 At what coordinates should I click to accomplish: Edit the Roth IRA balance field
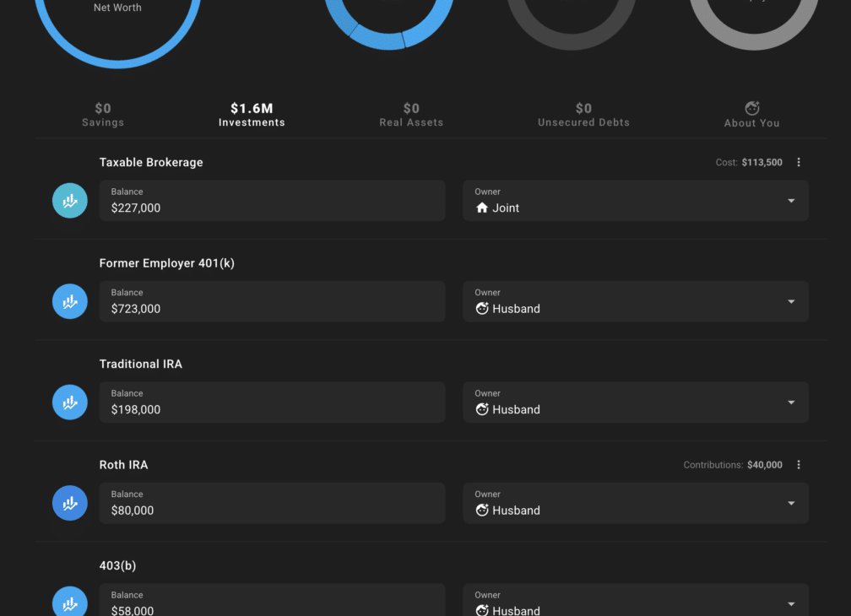tap(273, 503)
